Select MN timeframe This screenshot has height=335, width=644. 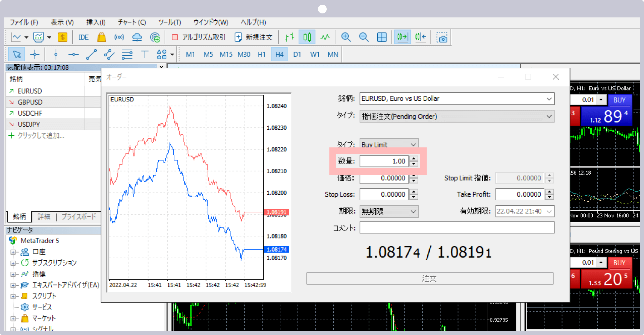(333, 55)
